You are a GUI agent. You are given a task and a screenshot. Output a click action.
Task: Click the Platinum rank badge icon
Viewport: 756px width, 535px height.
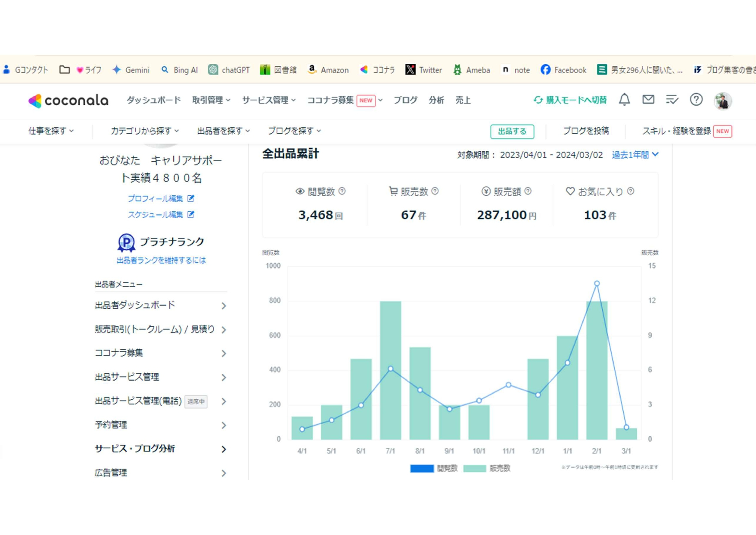[x=126, y=243]
